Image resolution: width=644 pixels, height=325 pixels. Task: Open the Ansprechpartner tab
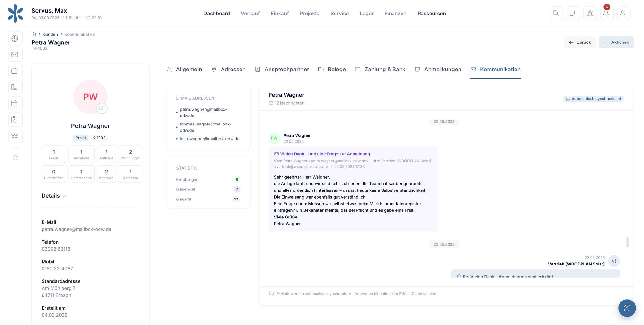click(x=282, y=70)
